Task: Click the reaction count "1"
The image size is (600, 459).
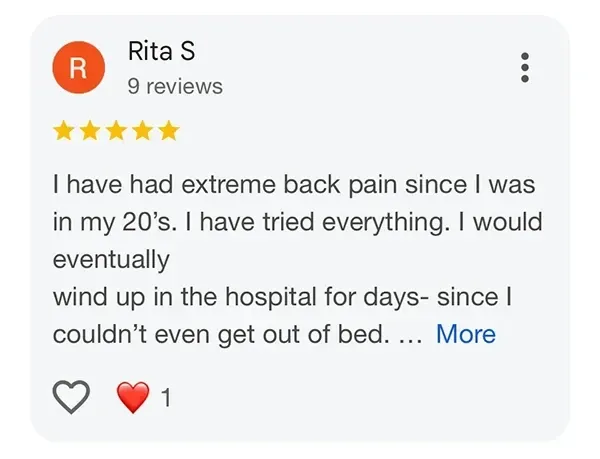Action: 166,398
